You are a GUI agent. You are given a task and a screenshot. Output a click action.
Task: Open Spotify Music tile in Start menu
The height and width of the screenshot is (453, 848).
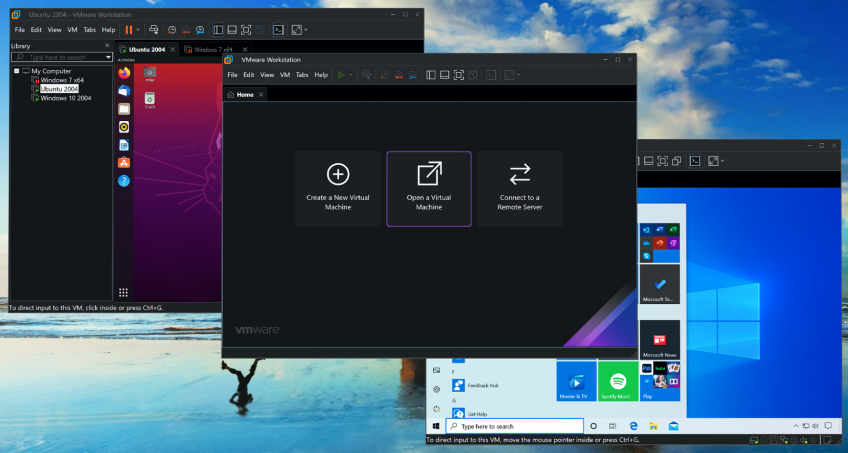tap(618, 382)
